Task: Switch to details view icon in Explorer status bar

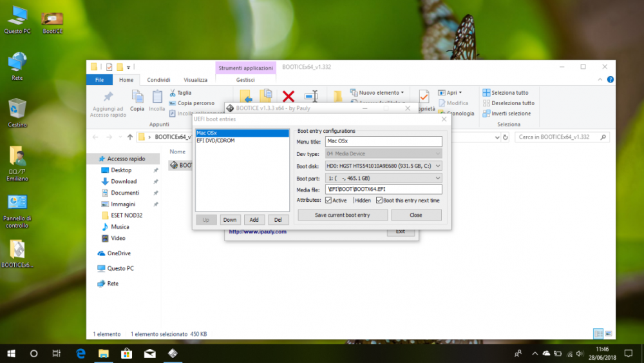Action: (598, 334)
